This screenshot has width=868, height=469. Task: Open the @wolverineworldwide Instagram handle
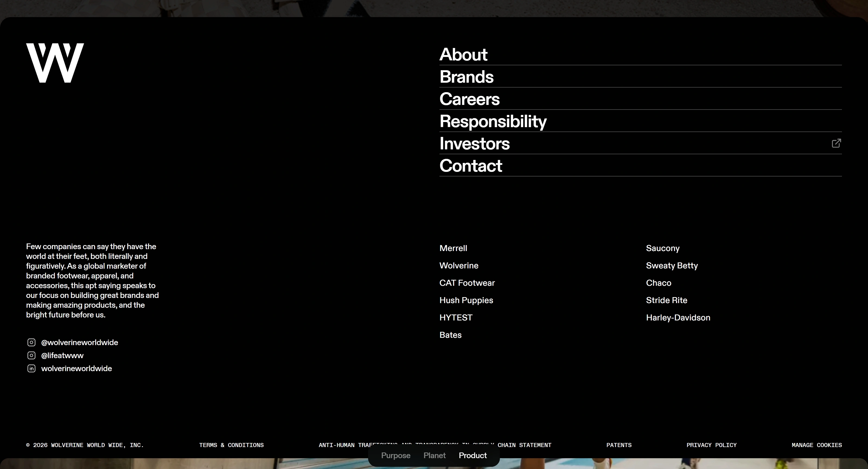click(x=79, y=343)
